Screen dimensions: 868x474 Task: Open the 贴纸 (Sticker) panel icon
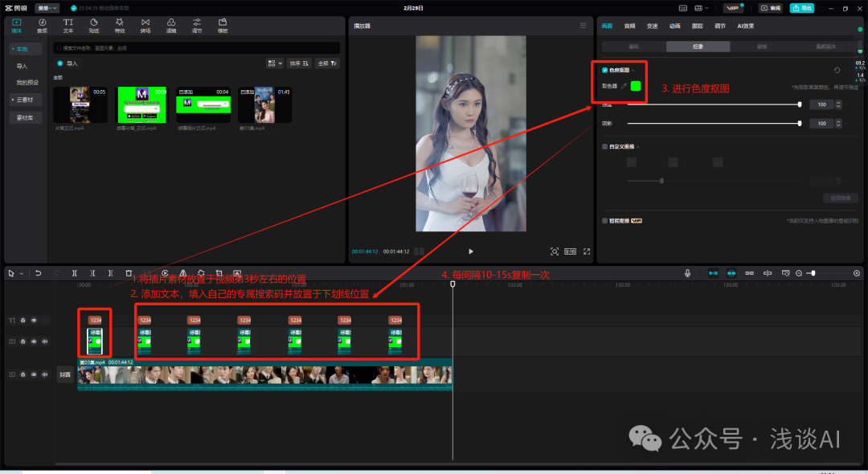(x=94, y=25)
